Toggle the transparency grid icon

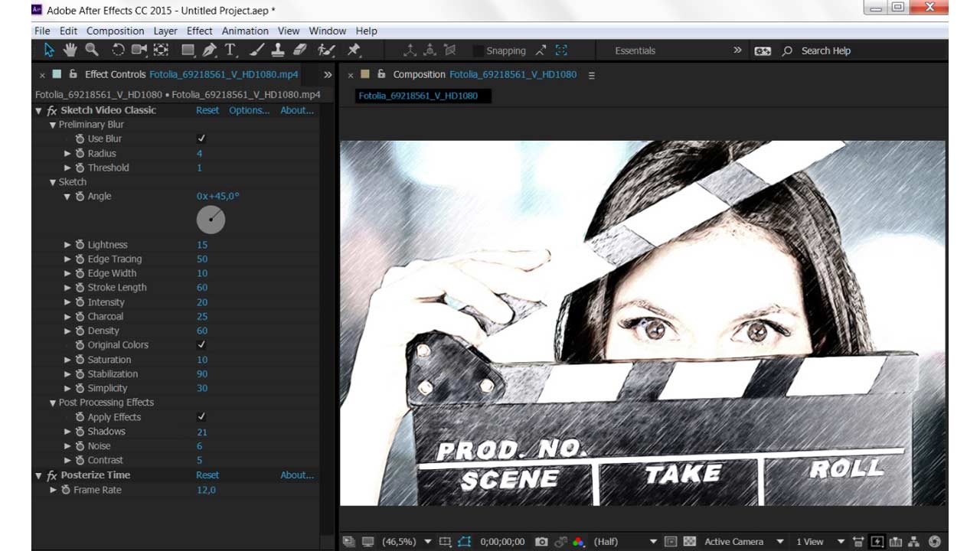[689, 542]
